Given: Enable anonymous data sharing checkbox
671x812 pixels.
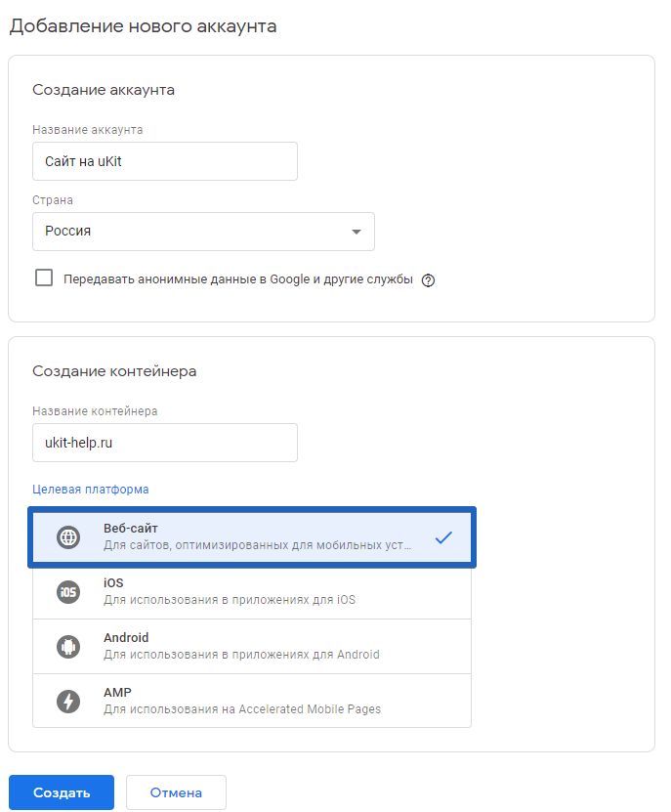Looking at the screenshot, I should pyautogui.click(x=44, y=278).
